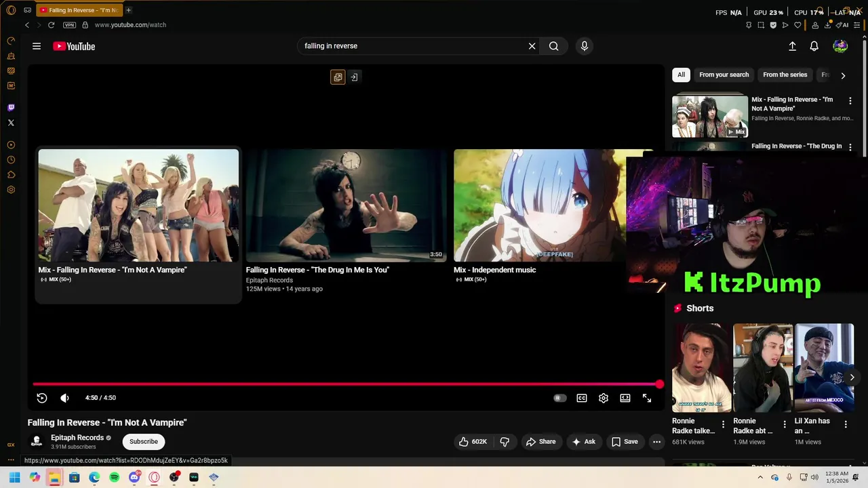Add page to bookmarks heart icon
This screenshot has height=488, width=868.
pyautogui.click(x=797, y=25)
